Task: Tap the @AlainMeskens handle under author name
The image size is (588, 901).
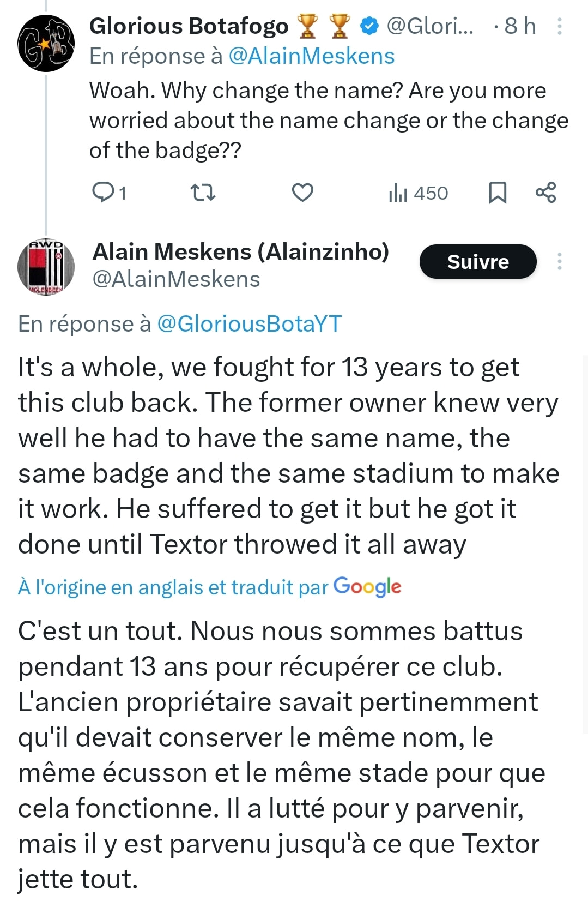Action: click(x=177, y=279)
